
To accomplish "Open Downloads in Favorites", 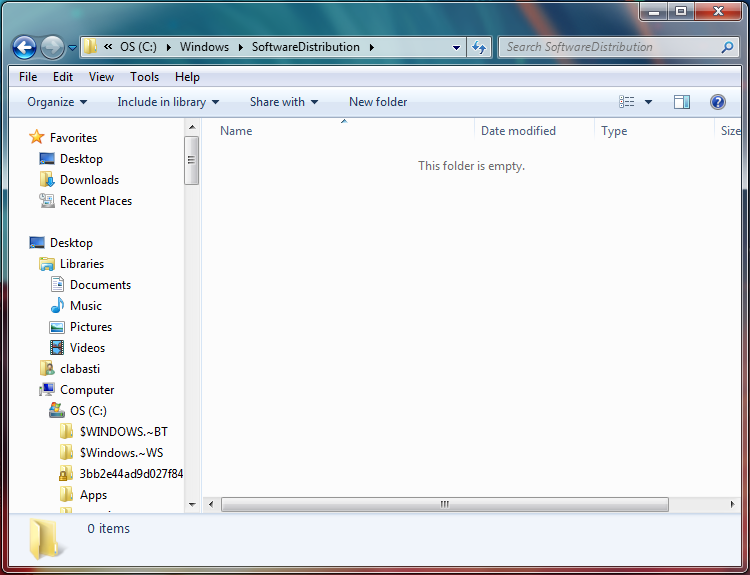I will click(x=89, y=180).
